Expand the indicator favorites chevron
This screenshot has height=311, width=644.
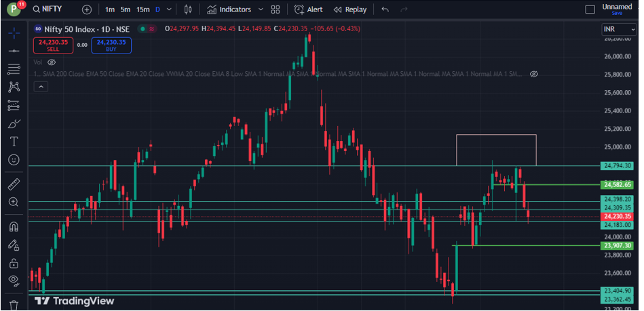pyautogui.click(x=261, y=9)
